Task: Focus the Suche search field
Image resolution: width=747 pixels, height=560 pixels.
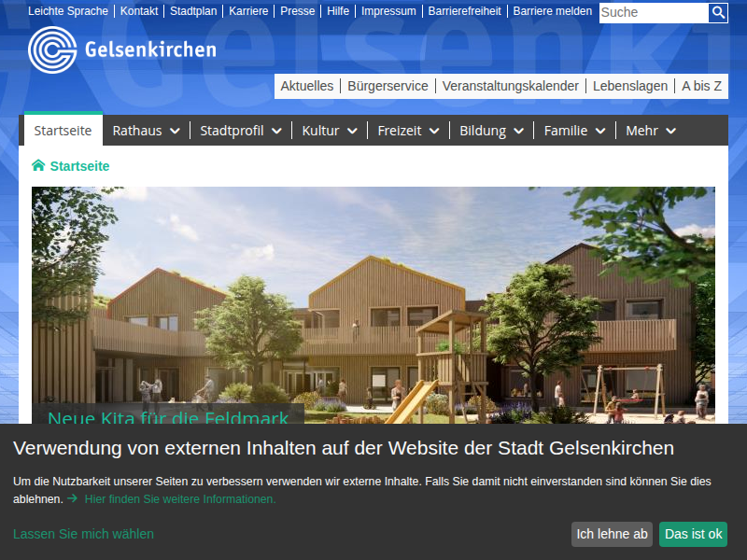Action: 653,12
